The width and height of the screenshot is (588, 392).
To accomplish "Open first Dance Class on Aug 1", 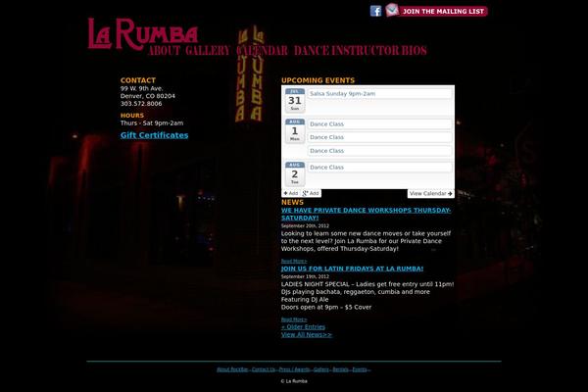I will click(379, 124).
